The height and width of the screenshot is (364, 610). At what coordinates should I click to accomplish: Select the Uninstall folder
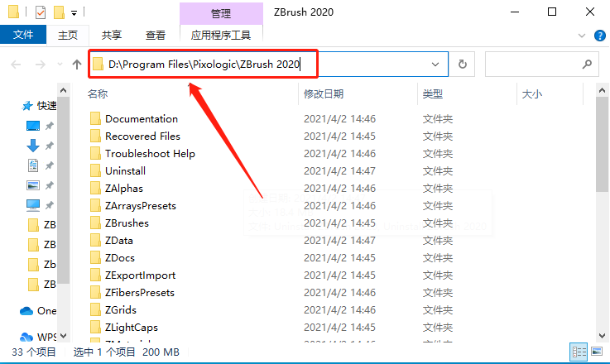[x=125, y=170]
